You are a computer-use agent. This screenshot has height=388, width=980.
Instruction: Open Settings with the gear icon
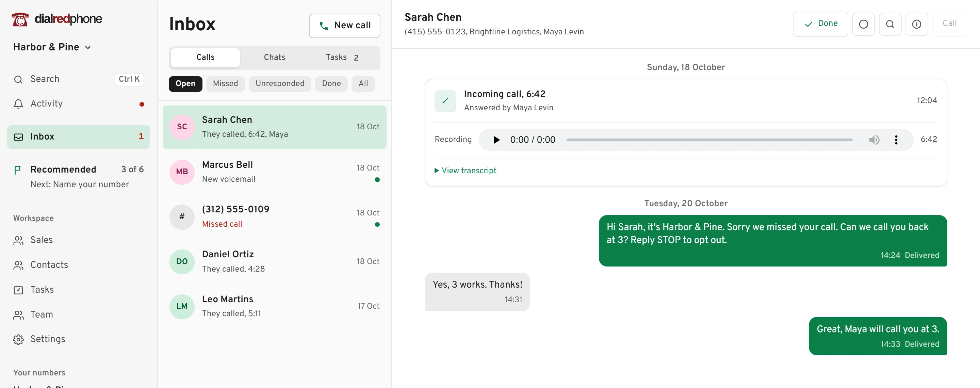point(79,339)
